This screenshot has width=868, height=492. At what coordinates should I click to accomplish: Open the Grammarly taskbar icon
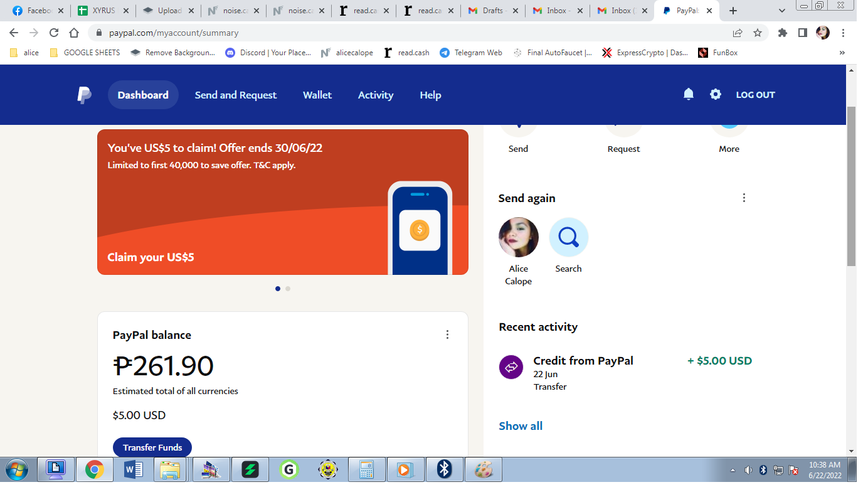pyautogui.click(x=288, y=469)
